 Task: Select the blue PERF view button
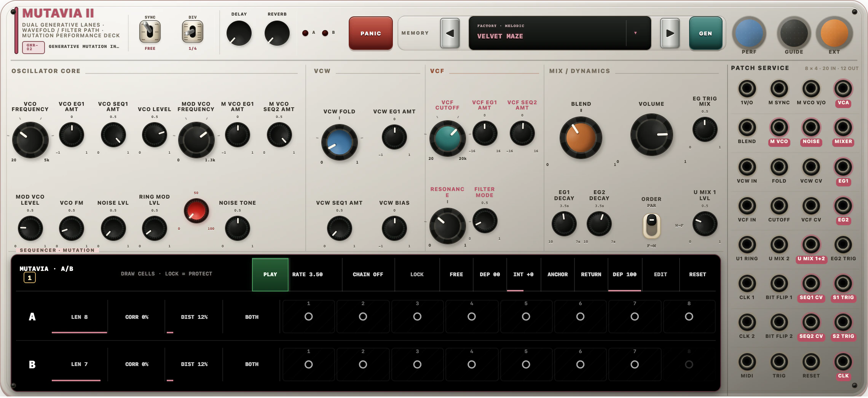[749, 33]
